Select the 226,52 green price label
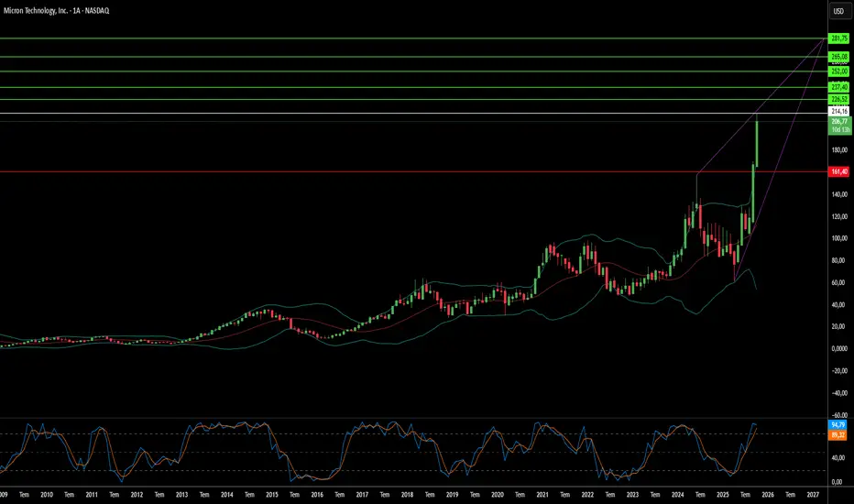854x504 pixels. [x=838, y=99]
